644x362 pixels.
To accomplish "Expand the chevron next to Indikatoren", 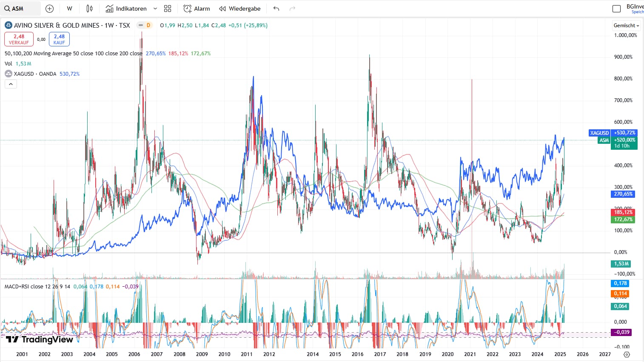I will click(x=155, y=9).
